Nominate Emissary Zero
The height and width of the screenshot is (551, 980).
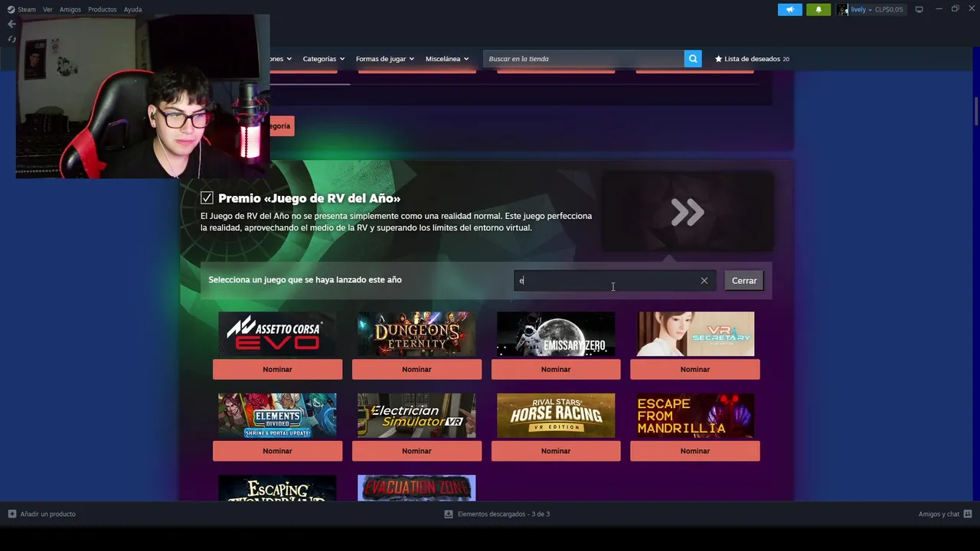[x=556, y=370]
